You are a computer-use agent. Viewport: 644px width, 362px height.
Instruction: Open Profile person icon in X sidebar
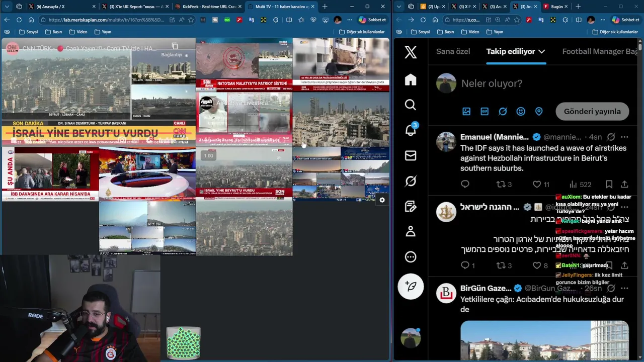pyautogui.click(x=411, y=231)
